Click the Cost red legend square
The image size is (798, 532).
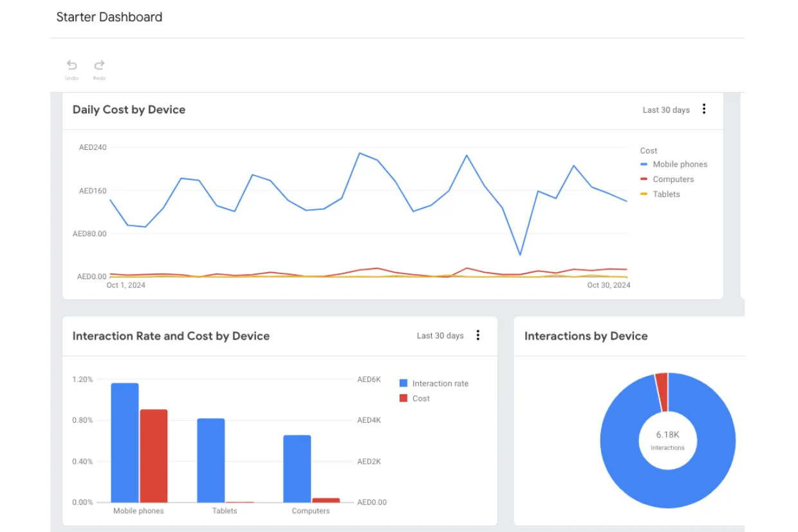[404, 398]
